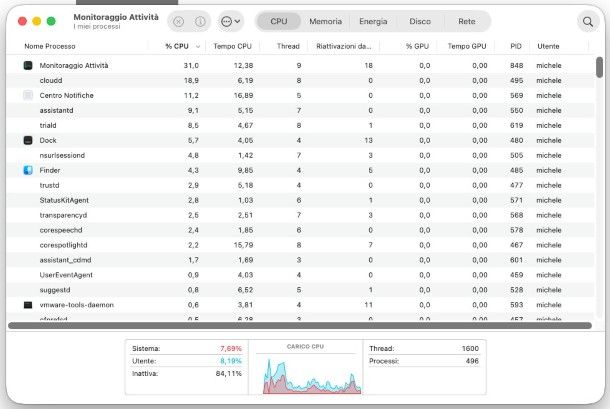This screenshot has width=610, height=409.
Task: Switch to the Disco tab
Action: [420, 21]
